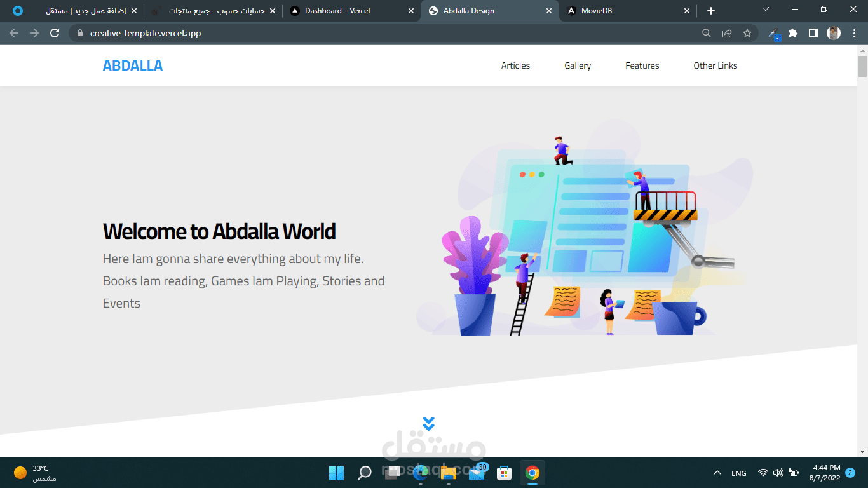
Task: Open the notification badge showing 2
Action: (x=850, y=473)
